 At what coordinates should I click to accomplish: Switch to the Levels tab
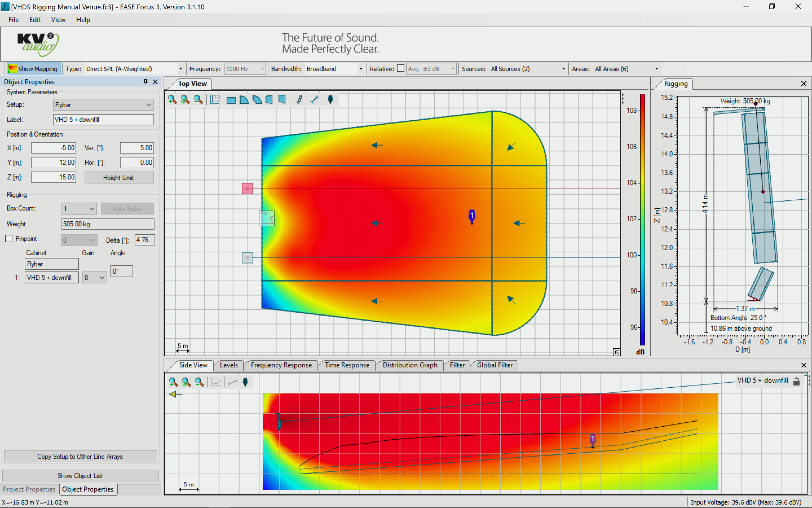(229, 365)
